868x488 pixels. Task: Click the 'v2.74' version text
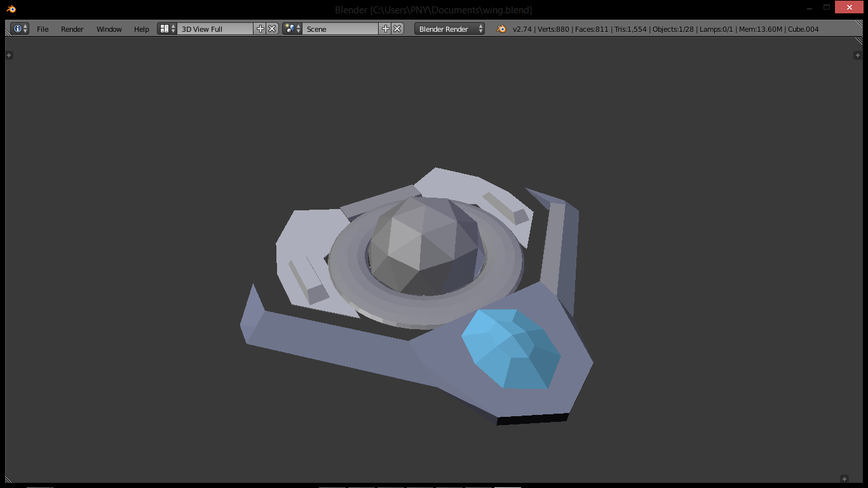coord(522,29)
